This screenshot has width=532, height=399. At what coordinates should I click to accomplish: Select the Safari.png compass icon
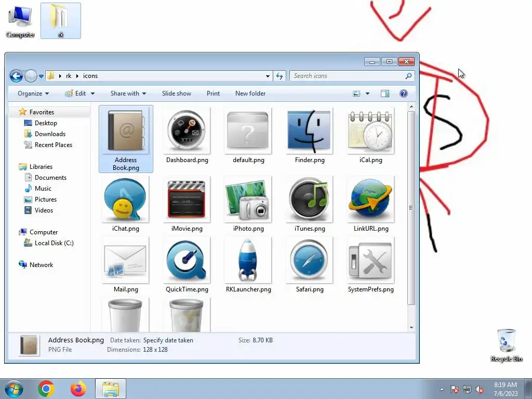coord(309,260)
